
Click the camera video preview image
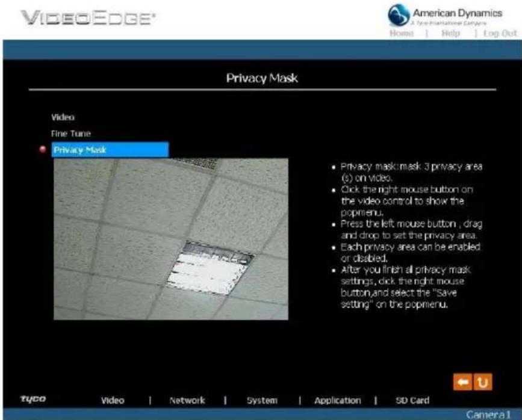point(171,239)
